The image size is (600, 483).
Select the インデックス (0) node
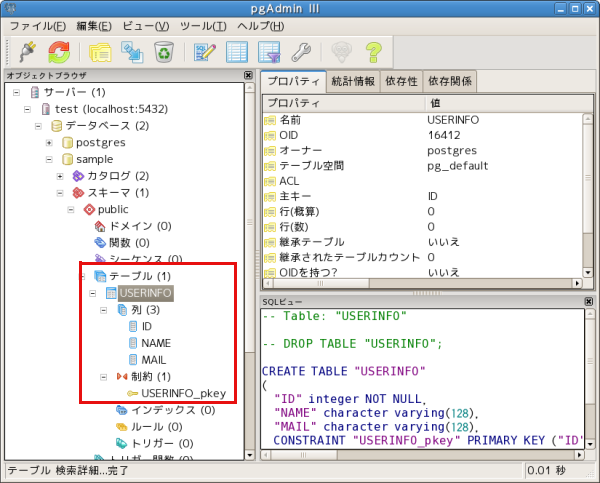[173, 410]
